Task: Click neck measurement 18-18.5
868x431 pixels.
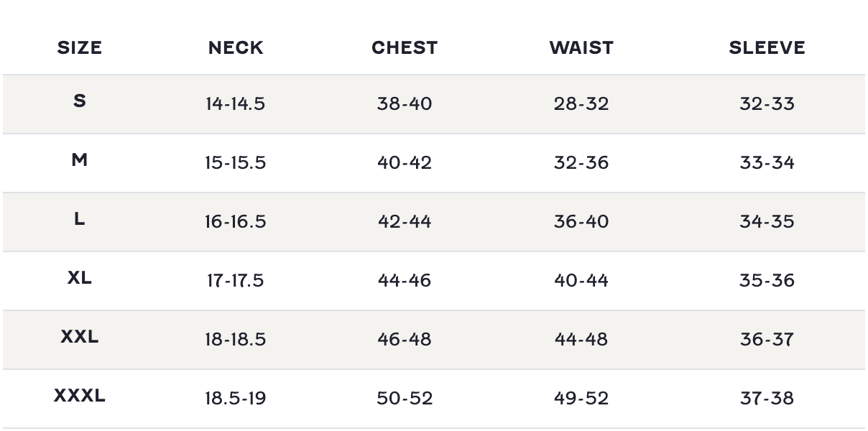Action: click(x=235, y=340)
